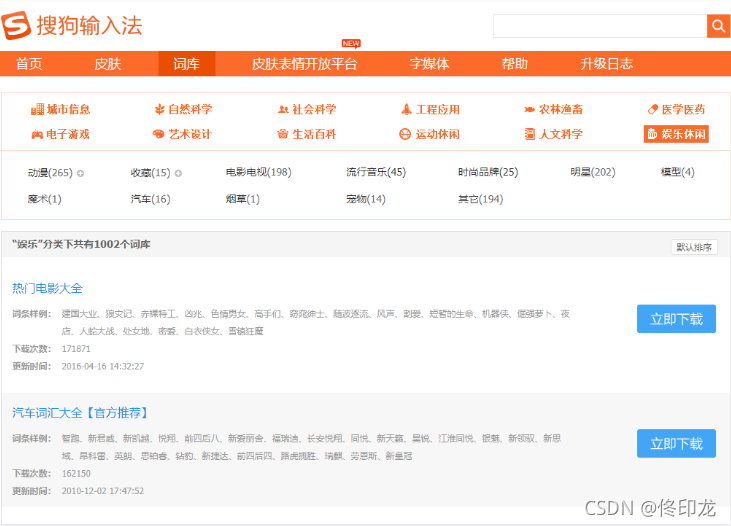Open 动漫(265) subcategory
Viewport: 731px width, 526px height.
pyautogui.click(x=50, y=173)
